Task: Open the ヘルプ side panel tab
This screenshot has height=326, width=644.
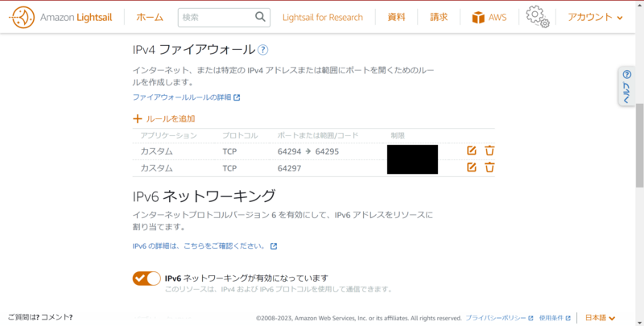Action: click(x=627, y=86)
